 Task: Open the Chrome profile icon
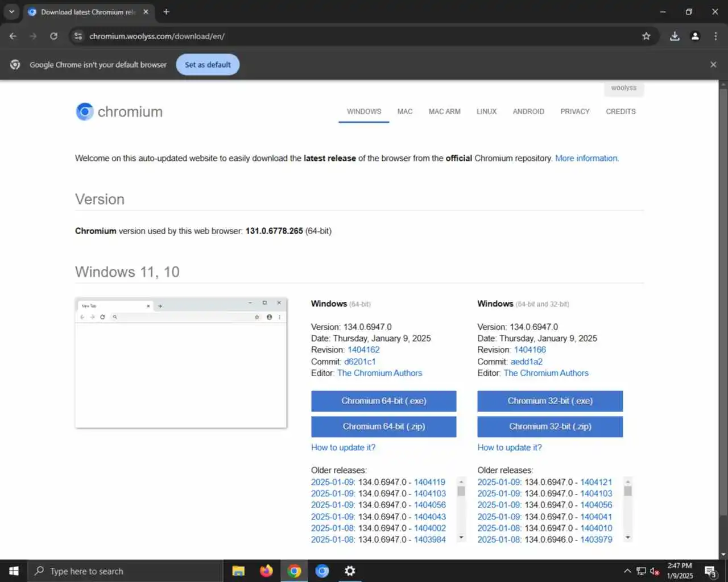point(695,36)
